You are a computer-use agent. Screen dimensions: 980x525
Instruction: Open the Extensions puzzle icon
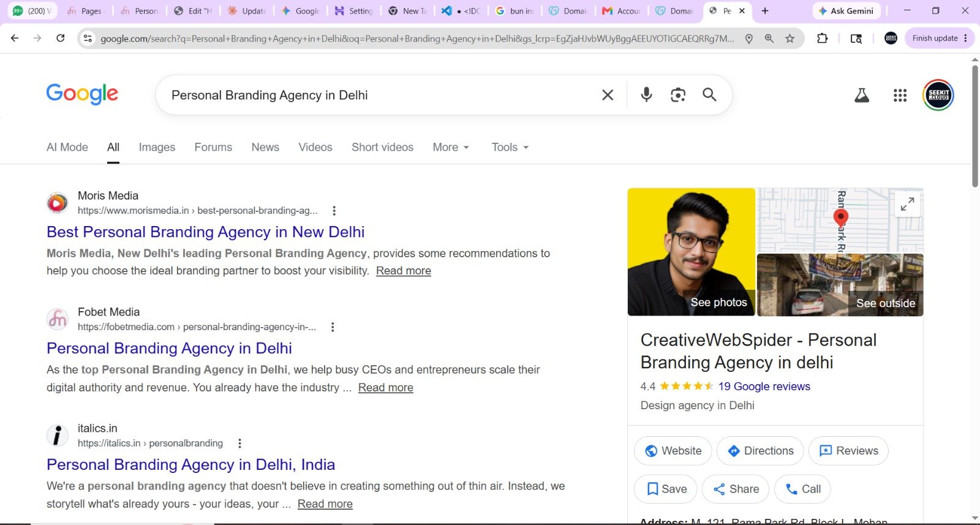pyautogui.click(x=822, y=38)
